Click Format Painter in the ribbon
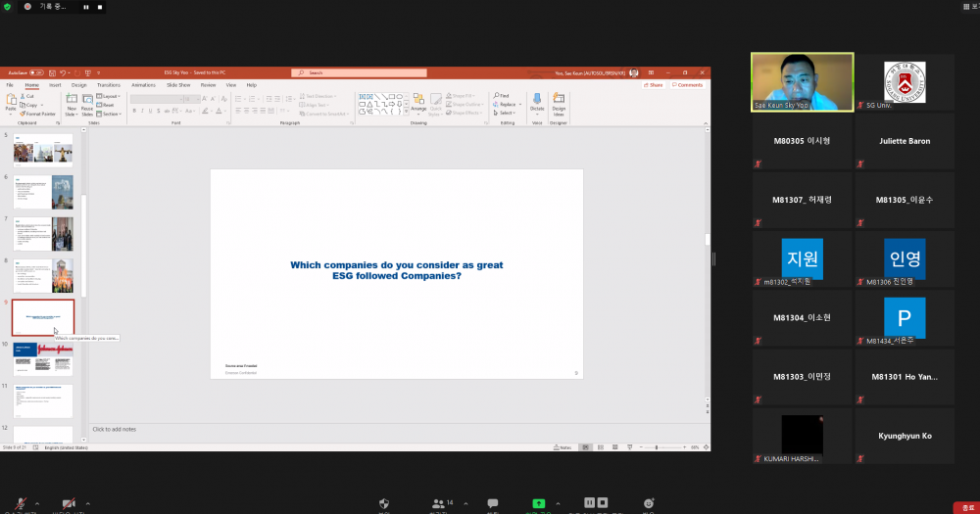 pos(37,114)
